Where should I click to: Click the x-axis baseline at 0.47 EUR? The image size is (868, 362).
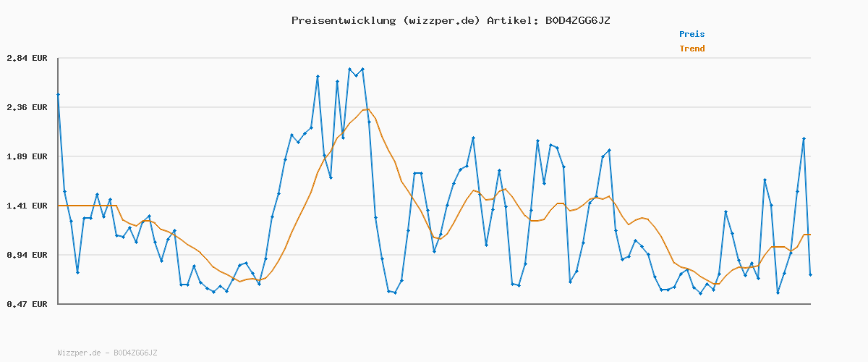pos(434,304)
